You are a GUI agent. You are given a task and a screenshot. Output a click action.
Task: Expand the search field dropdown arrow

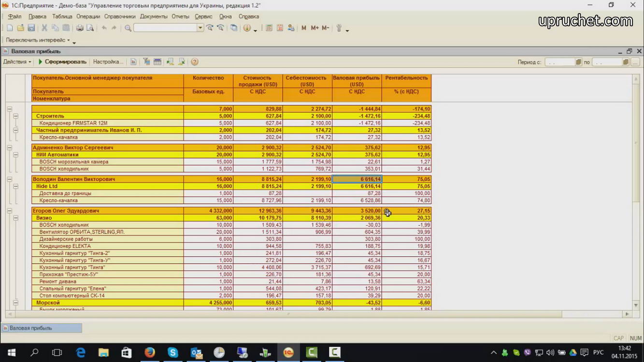(200, 28)
